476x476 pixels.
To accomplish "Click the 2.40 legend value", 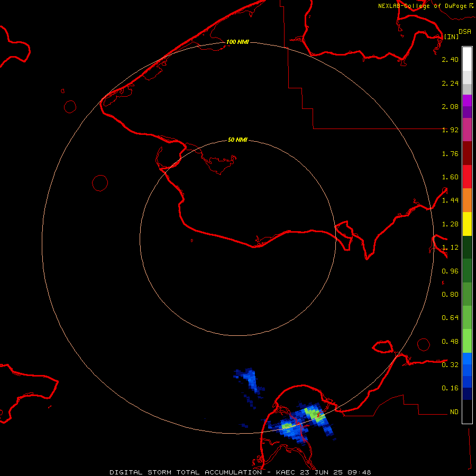I will [450, 59].
